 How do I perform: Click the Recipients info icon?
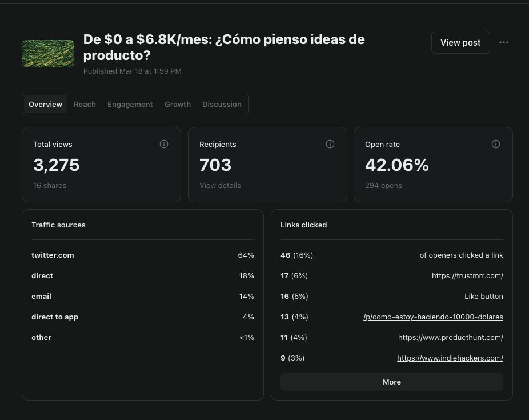[x=330, y=144]
